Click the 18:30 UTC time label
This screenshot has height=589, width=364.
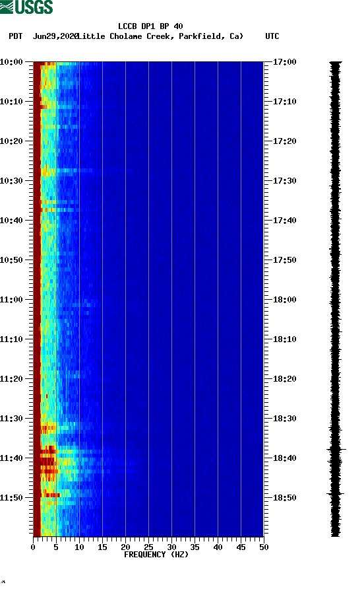pos(284,419)
